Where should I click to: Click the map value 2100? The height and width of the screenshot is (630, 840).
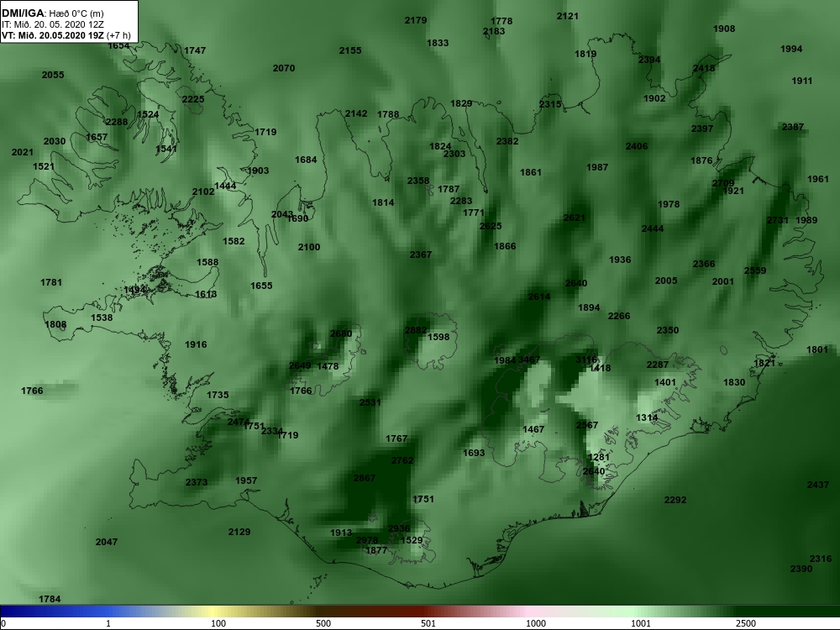tap(308, 247)
